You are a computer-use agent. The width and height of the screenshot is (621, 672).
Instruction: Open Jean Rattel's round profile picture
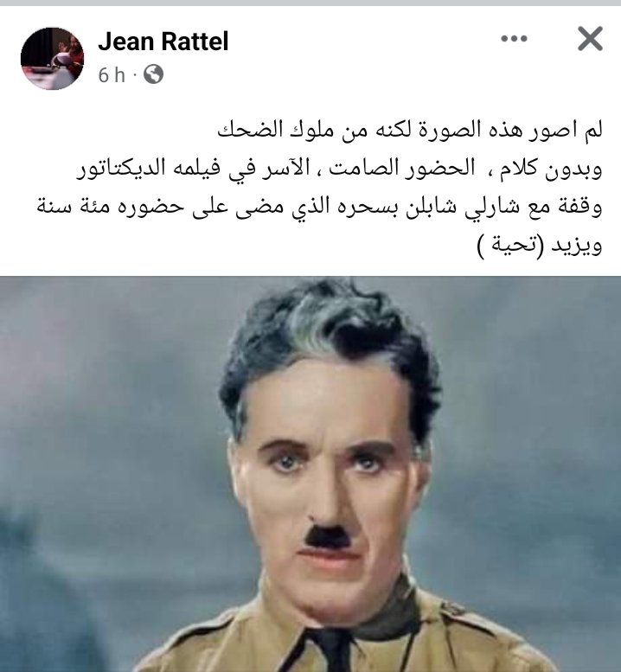click(x=52, y=58)
